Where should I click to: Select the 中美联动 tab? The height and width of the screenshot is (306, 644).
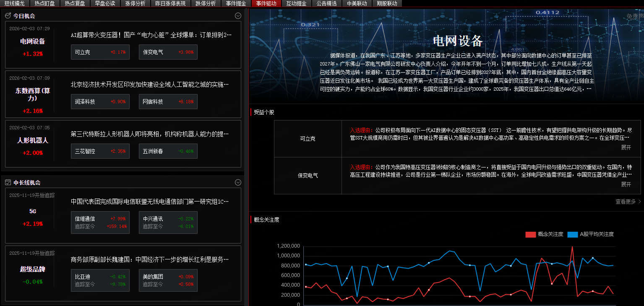(x=357, y=3)
